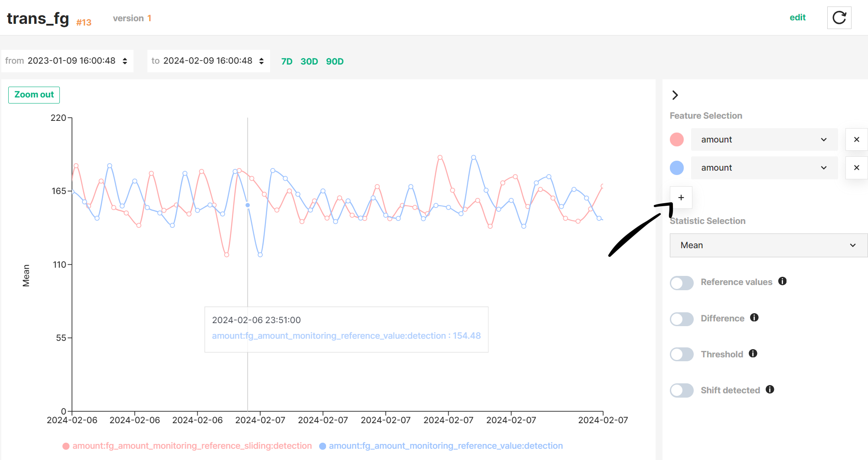The image size is (868, 460).
Task: Click the from date field
Action: pos(71,61)
